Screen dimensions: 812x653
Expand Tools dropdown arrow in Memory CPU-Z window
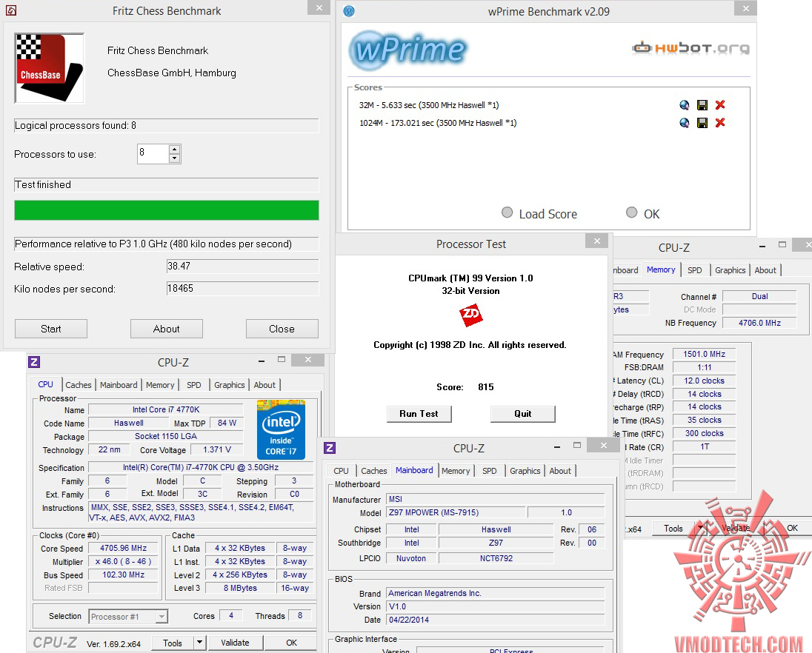pos(701,528)
